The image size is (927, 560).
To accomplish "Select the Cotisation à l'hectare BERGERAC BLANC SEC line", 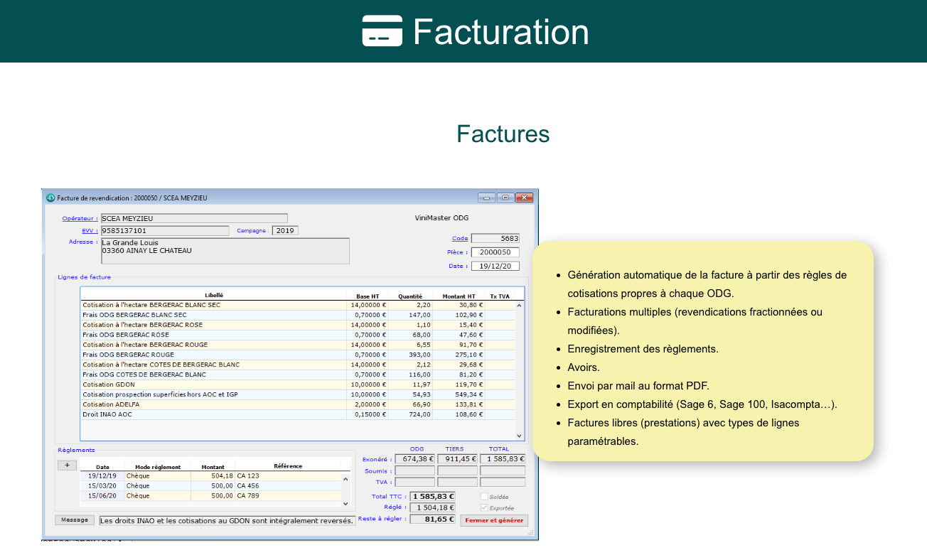I will pyautogui.click(x=298, y=305).
